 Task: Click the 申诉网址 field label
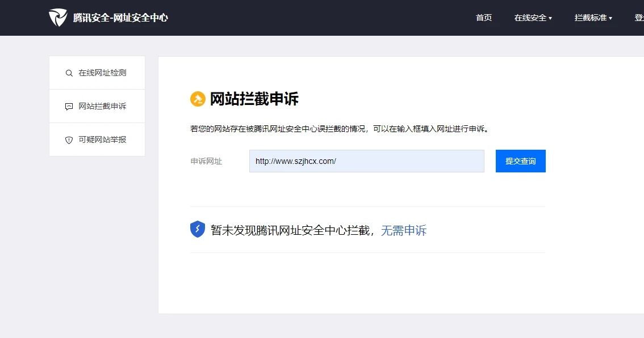[206, 161]
